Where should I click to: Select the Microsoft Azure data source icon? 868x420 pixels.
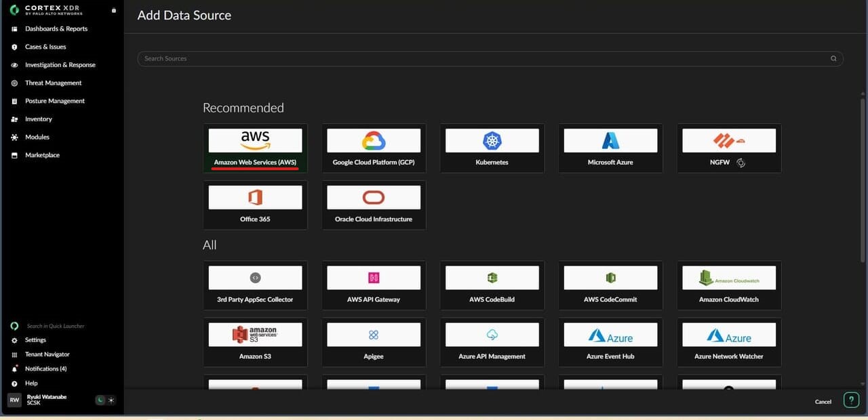click(x=610, y=140)
